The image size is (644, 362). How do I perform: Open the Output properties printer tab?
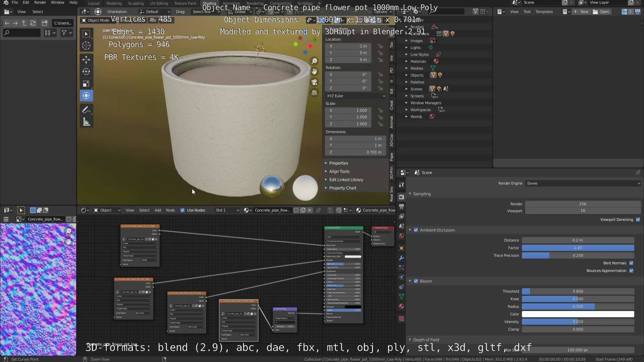(x=401, y=207)
